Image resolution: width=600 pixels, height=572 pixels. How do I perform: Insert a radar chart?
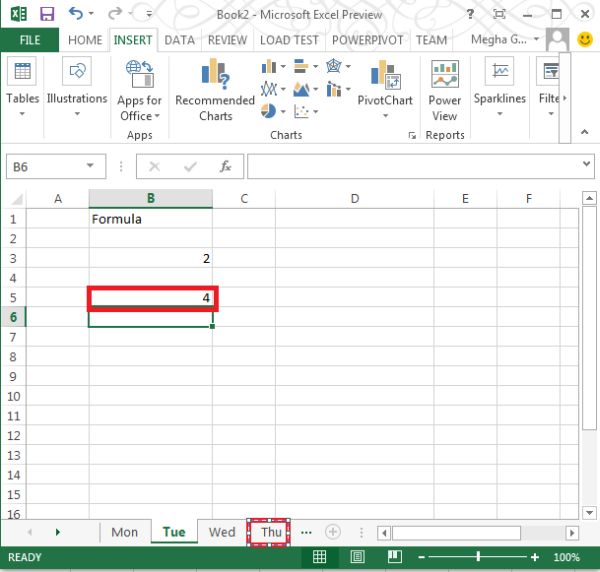334,66
